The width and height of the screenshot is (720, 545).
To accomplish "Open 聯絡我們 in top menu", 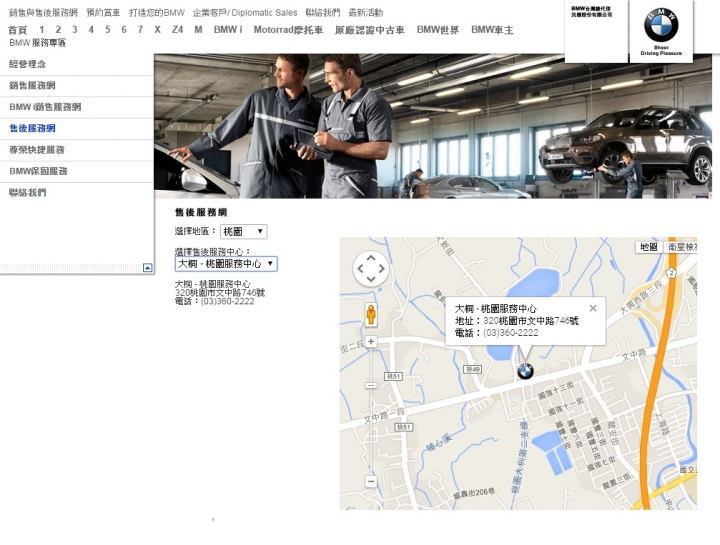I will 323,13.
